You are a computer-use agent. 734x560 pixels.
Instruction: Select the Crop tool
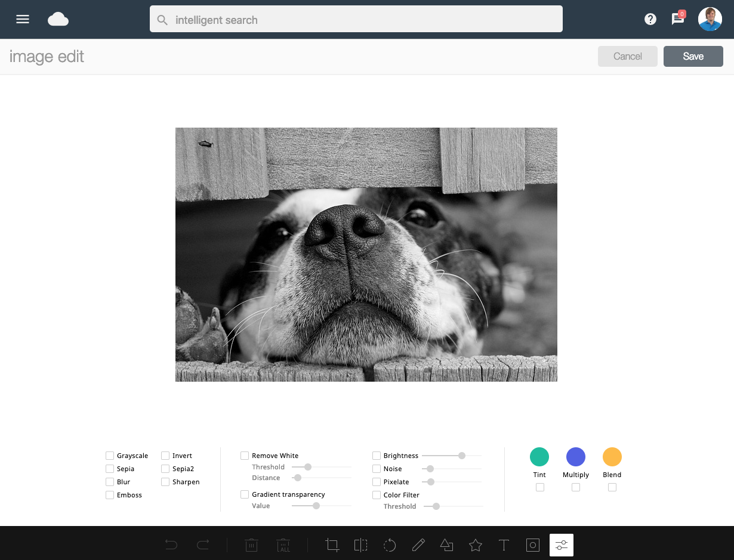point(332,544)
